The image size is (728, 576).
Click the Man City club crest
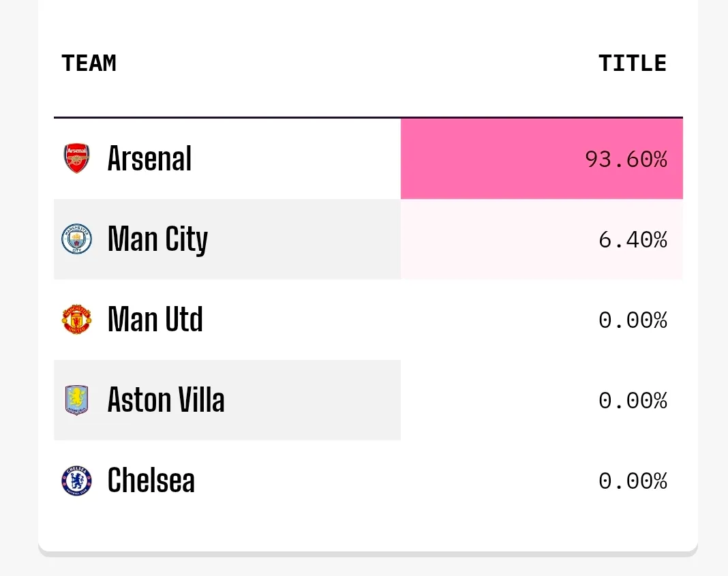[x=76, y=239]
